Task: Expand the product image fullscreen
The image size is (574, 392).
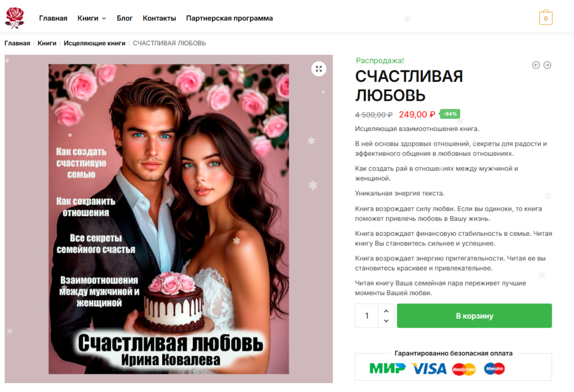Action: click(x=318, y=69)
